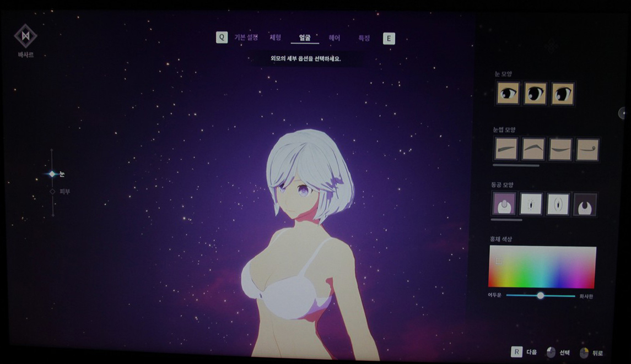Select the second white pupil shape

(531, 204)
